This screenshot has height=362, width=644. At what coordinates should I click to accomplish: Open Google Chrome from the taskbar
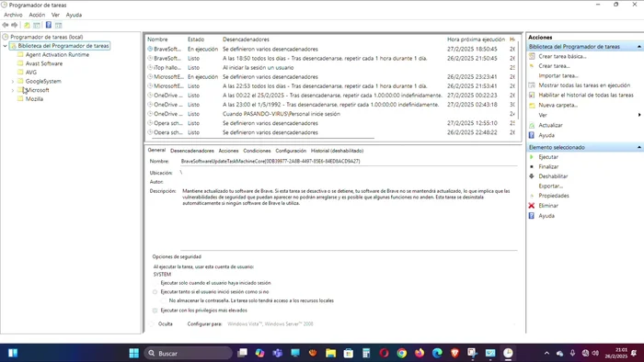coord(402,353)
